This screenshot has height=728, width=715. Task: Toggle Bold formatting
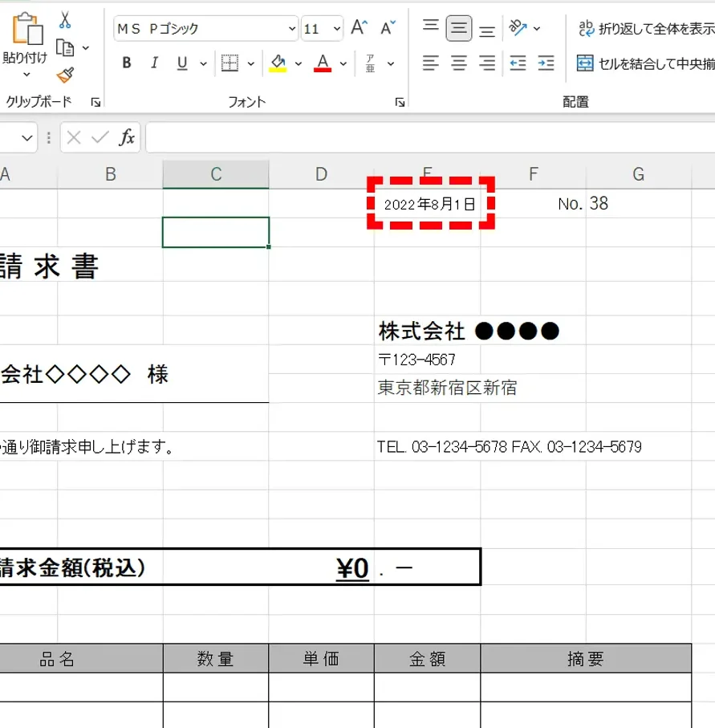(127, 63)
